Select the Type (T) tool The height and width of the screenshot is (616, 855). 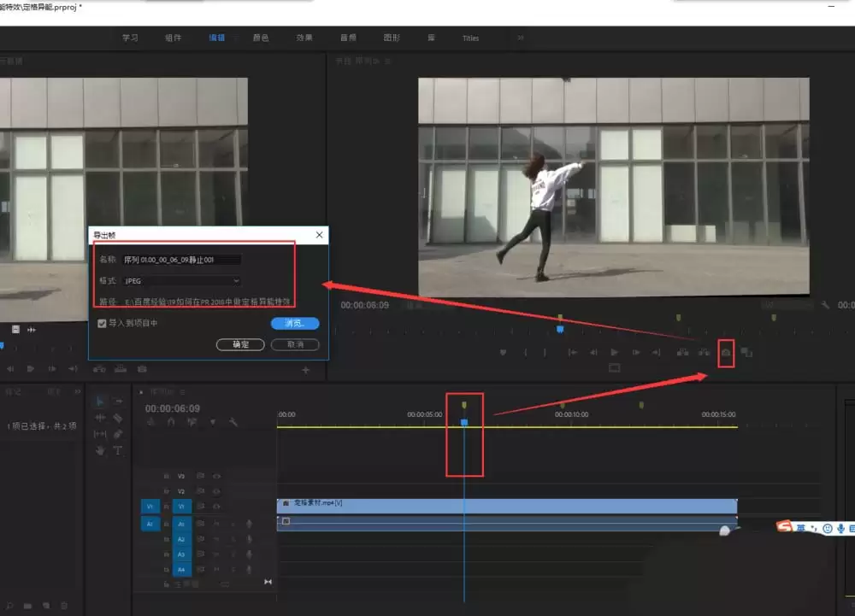(x=117, y=450)
